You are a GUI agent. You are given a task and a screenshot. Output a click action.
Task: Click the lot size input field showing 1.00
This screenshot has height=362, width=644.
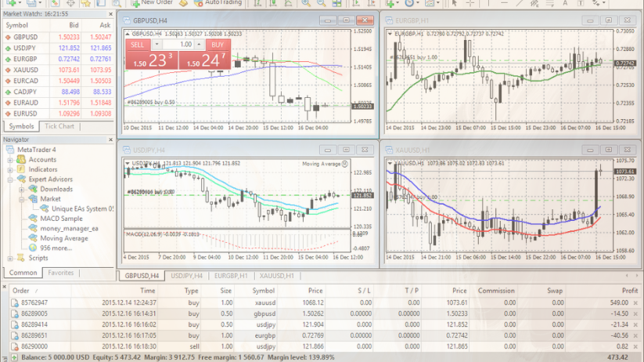(x=184, y=45)
